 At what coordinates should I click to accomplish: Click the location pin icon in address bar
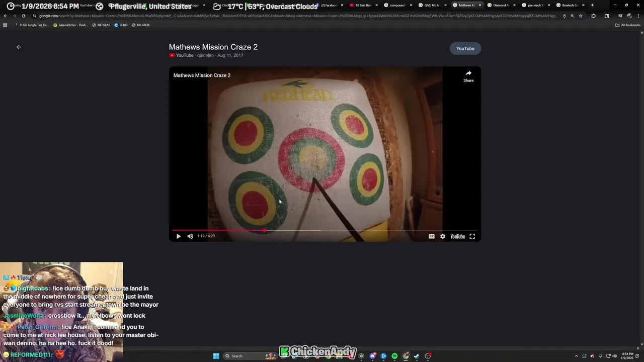(x=564, y=16)
